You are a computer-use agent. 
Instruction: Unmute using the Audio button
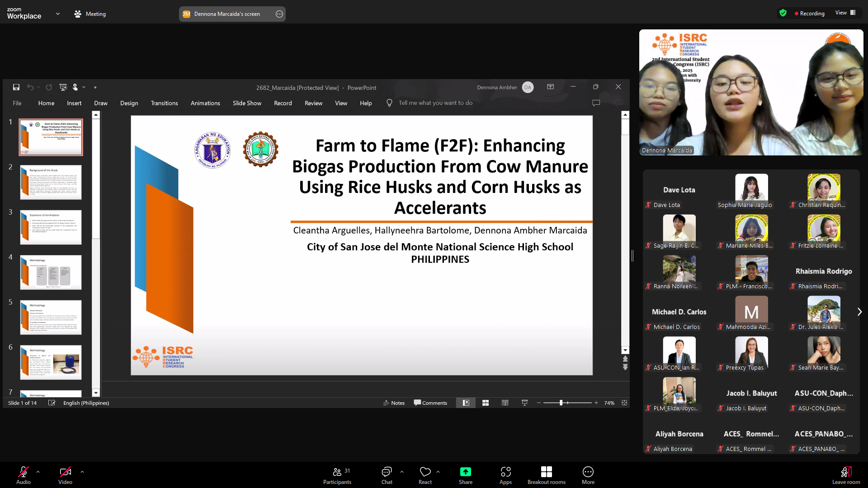(24, 475)
